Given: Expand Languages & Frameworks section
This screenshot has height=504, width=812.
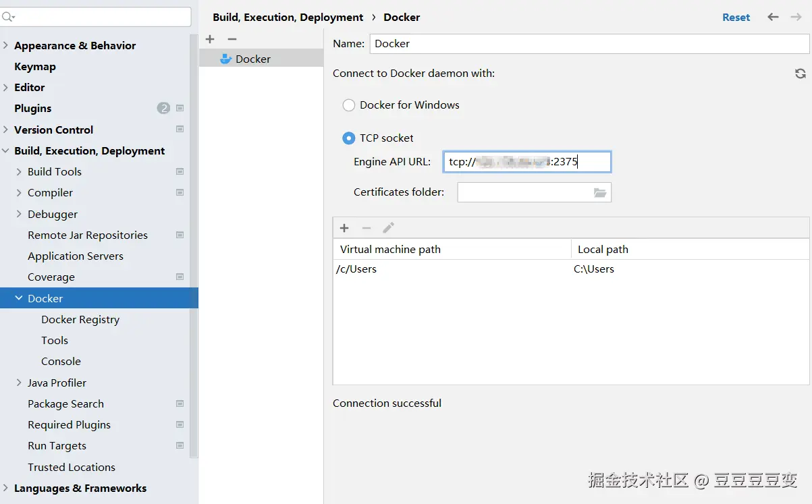Looking at the screenshot, I should click(6, 488).
